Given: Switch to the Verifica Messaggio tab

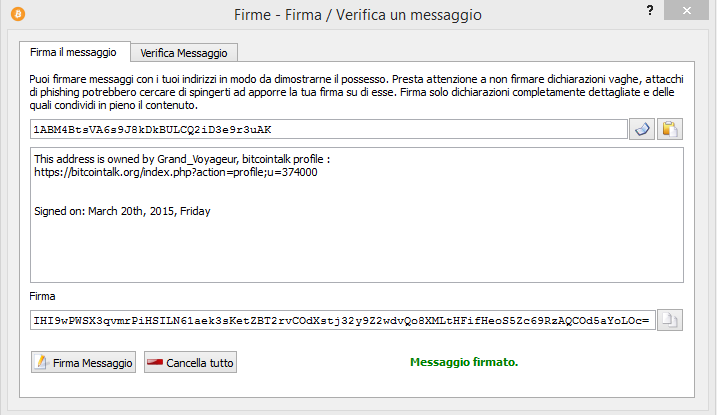Looking at the screenshot, I should tap(184, 53).
